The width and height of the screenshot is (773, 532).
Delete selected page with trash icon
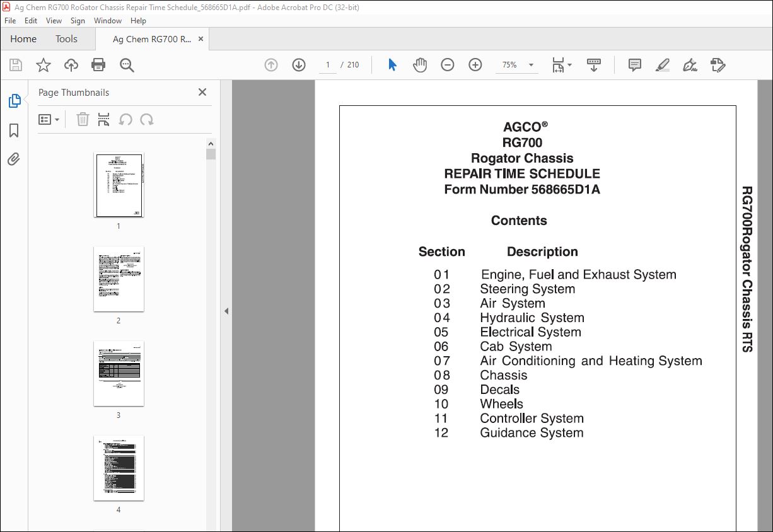tap(83, 119)
